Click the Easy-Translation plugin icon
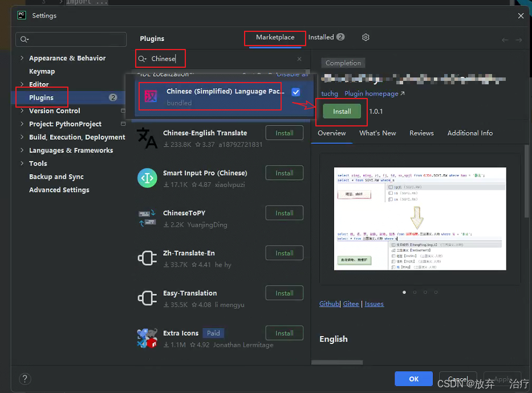This screenshot has height=393, width=532. click(147, 298)
